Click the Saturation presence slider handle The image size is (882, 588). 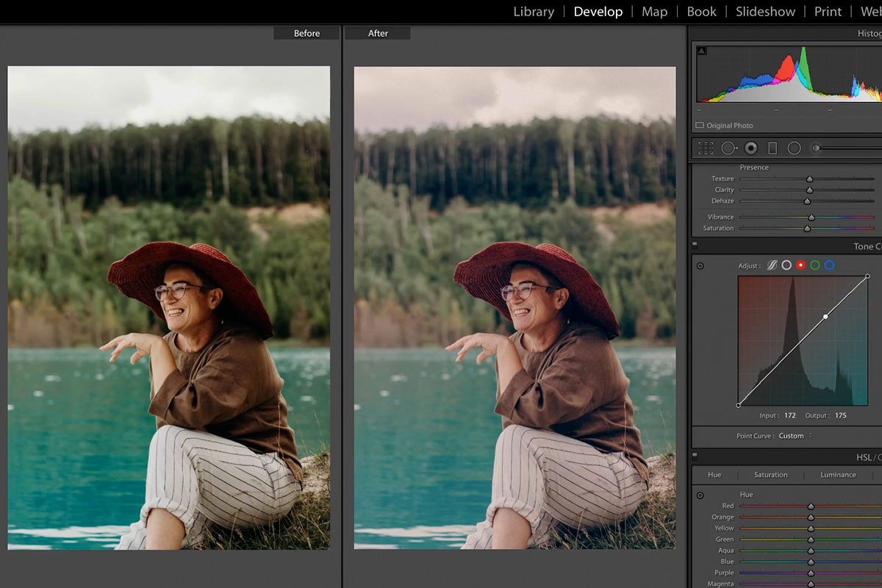pos(807,228)
